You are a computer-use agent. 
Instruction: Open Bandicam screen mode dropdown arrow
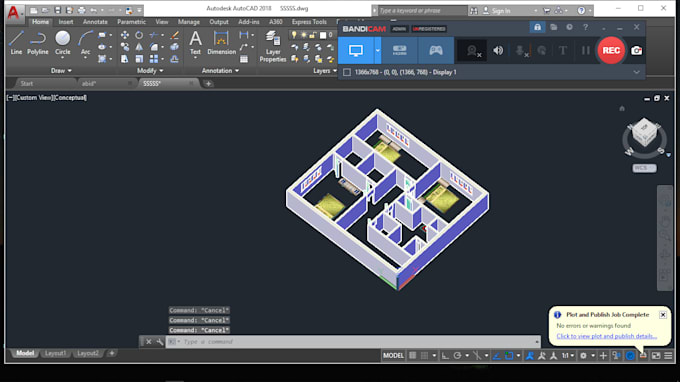coord(378,50)
